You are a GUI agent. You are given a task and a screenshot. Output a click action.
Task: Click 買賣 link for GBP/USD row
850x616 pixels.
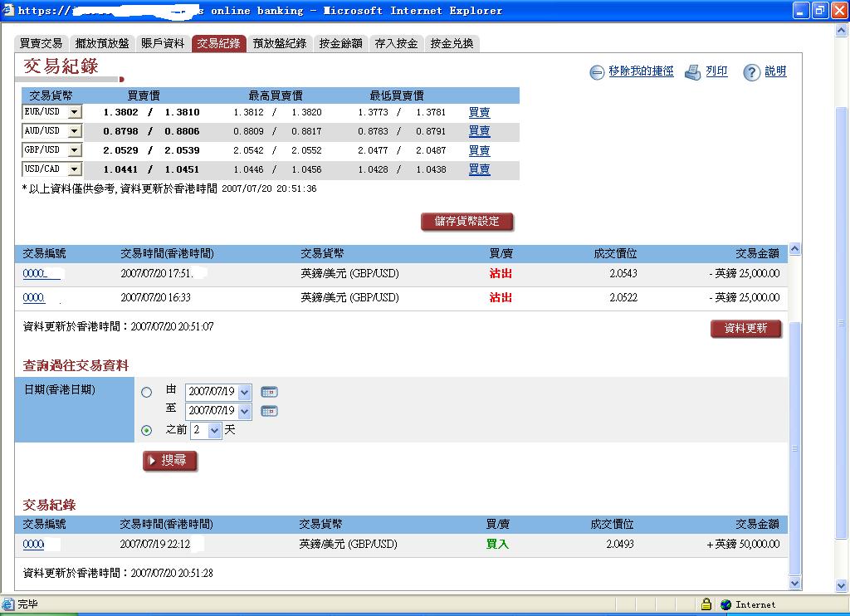click(x=479, y=150)
